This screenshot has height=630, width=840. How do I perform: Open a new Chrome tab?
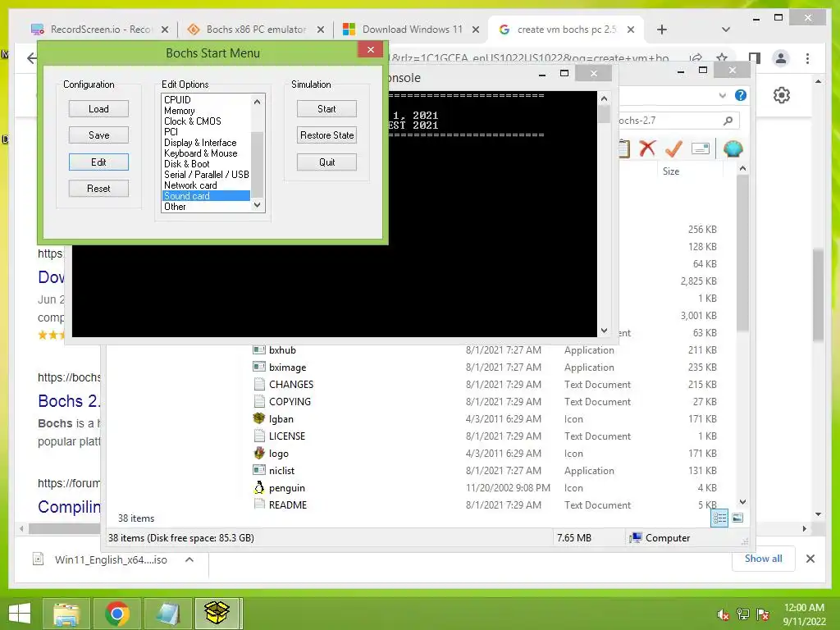click(662, 30)
